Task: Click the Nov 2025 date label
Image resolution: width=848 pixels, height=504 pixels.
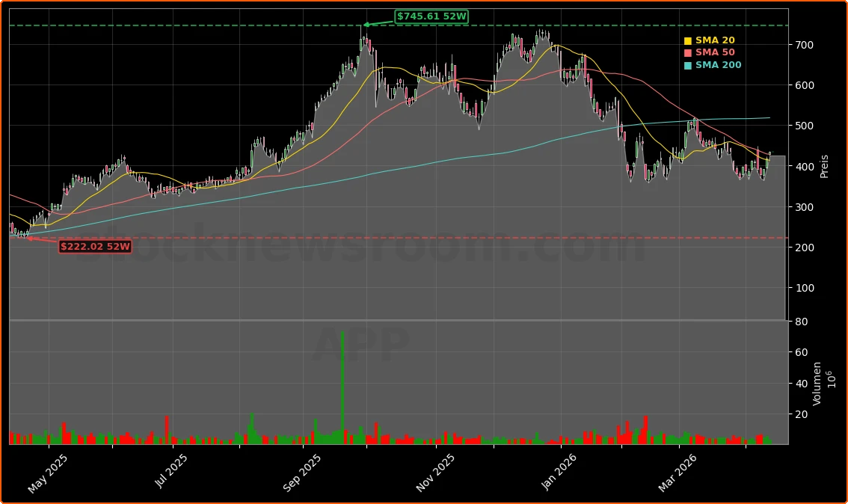Action: tap(434, 473)
